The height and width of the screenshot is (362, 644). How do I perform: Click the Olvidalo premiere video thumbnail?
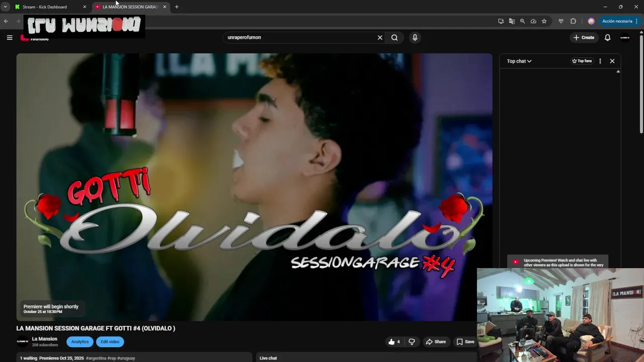coord(254,187)
